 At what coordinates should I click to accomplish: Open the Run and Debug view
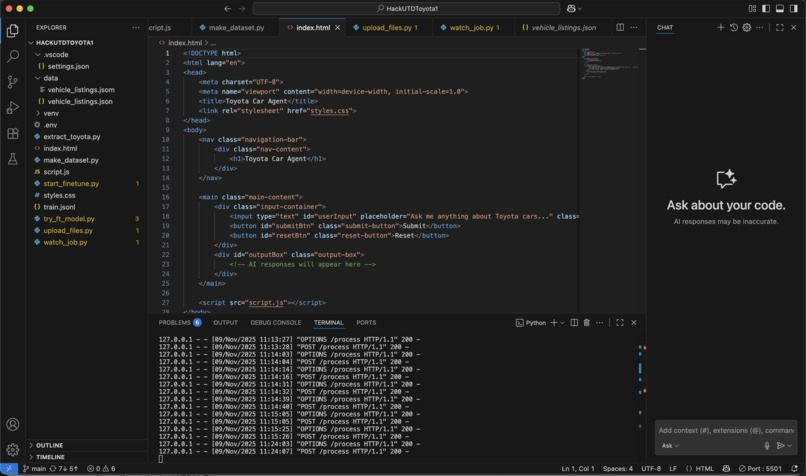[x=13, y=107]
